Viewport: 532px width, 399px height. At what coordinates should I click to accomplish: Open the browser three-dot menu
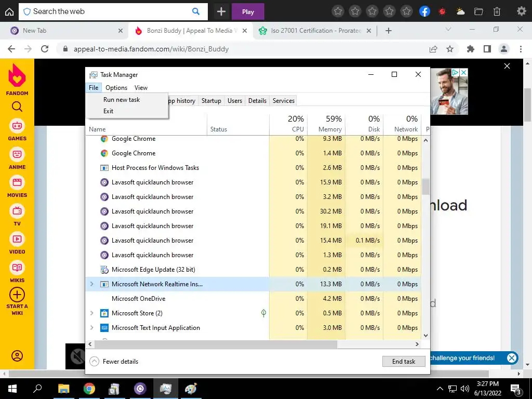(x=521, y=49)
